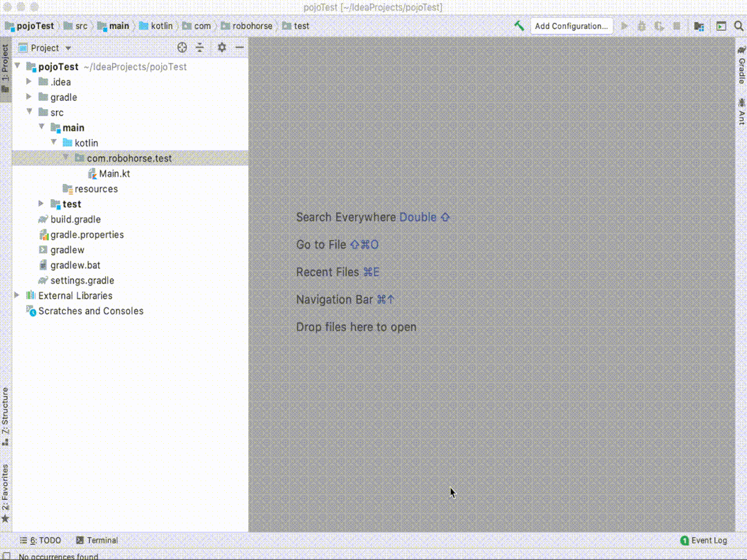
Task: Click the Run icon in the toolbar
Action: (x=625, y=26)
